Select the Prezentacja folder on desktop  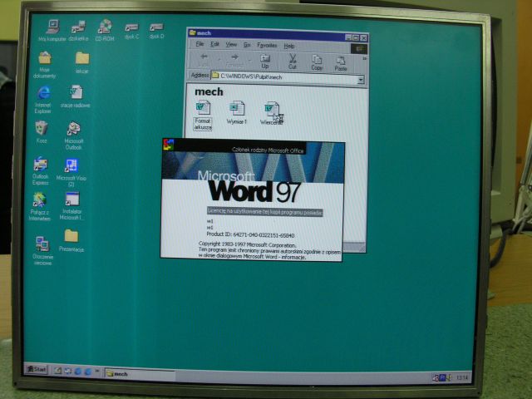71,240
